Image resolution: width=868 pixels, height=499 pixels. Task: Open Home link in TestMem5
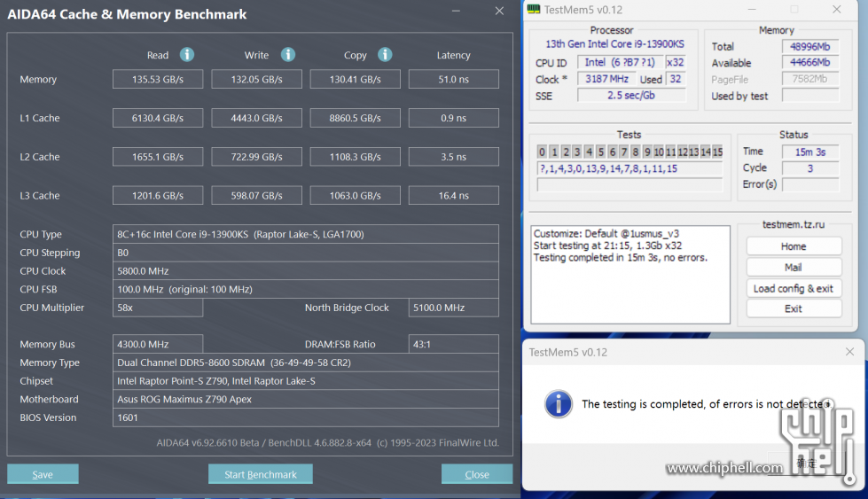pos(794,246)
